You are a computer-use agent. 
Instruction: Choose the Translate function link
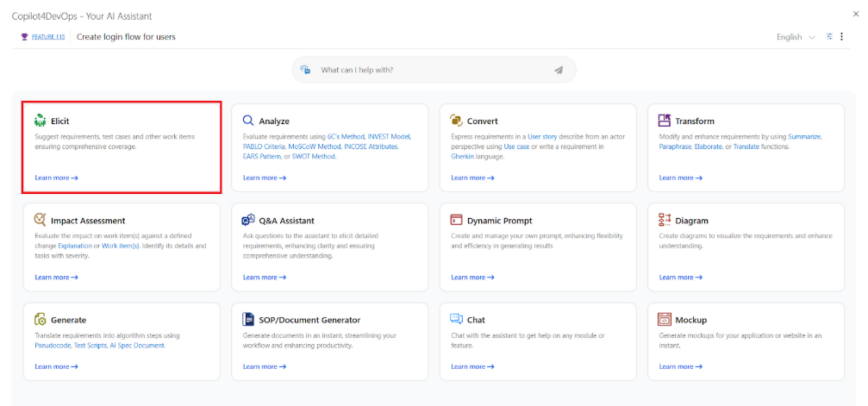point(746,147)
